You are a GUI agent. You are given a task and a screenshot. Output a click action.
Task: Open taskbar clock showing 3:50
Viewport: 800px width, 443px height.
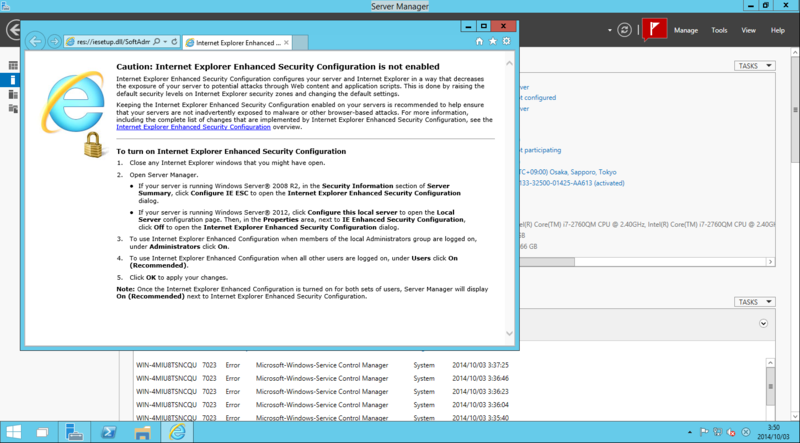[773, 432]
